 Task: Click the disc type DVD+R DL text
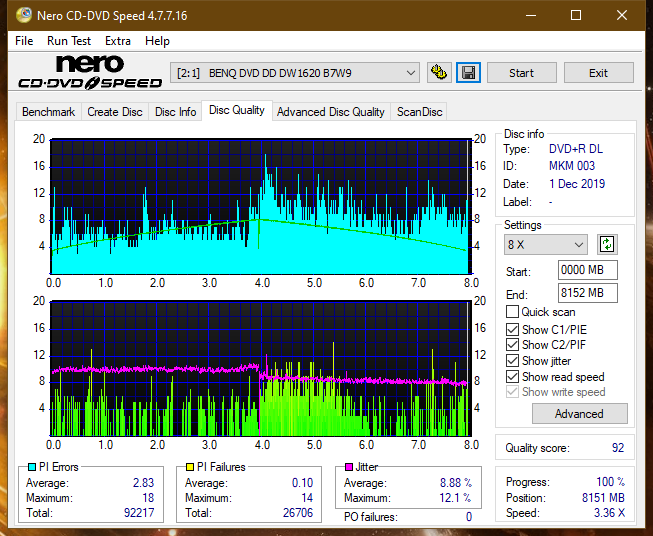(x=576, y=149)
